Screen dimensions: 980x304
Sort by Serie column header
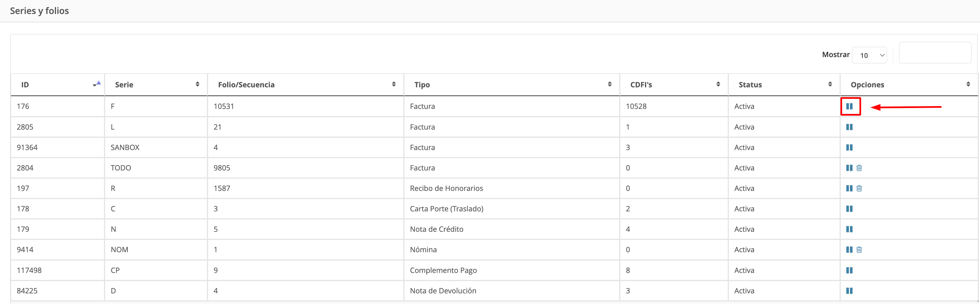pos(156,85)
